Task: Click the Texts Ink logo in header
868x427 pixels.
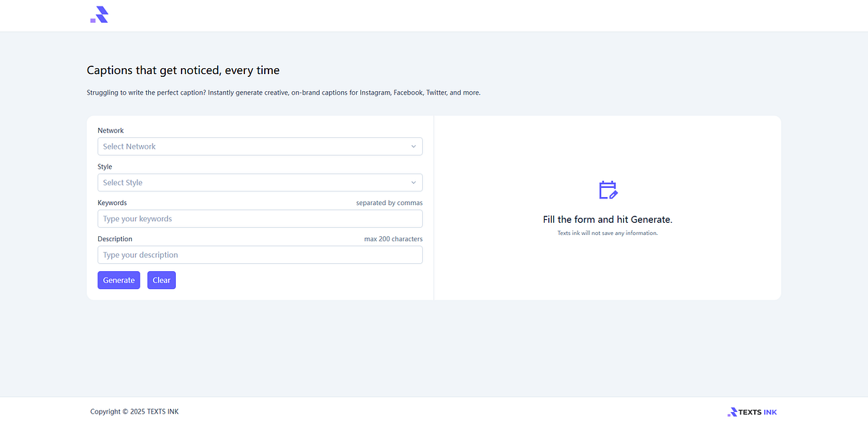Action: [x=99, y=15]
